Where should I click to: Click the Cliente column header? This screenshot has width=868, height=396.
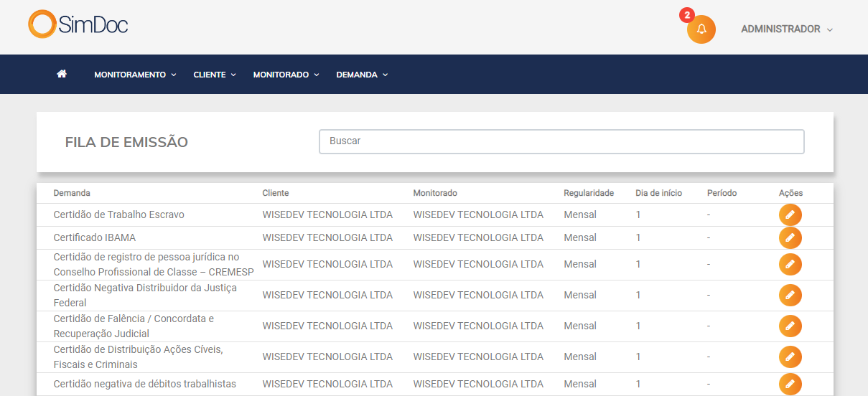(276, 193)
